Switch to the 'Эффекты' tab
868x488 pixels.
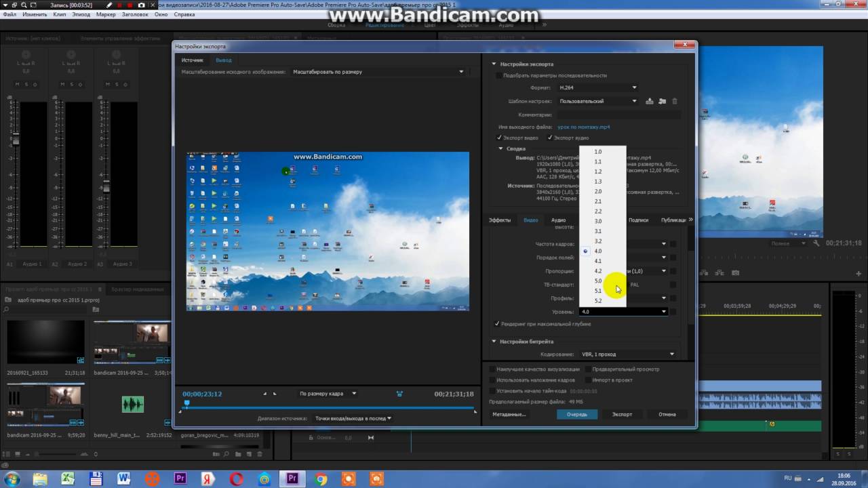coord(500,220)
